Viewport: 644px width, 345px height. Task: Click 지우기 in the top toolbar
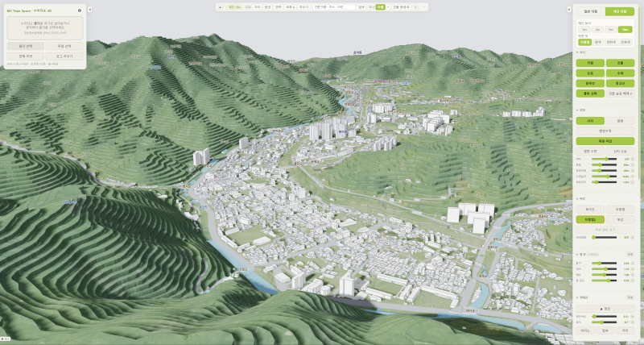pos(304,7)
